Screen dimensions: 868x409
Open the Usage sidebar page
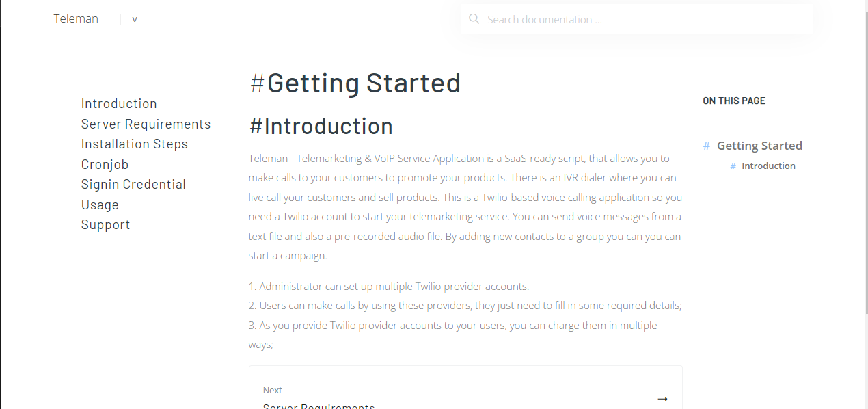(x=100, y=204)
